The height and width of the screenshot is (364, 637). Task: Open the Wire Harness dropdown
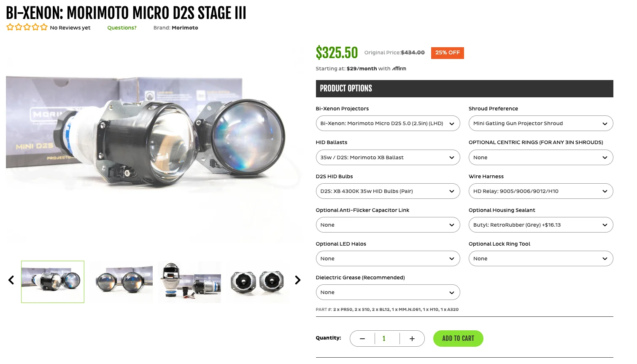[x=541, y=191]
